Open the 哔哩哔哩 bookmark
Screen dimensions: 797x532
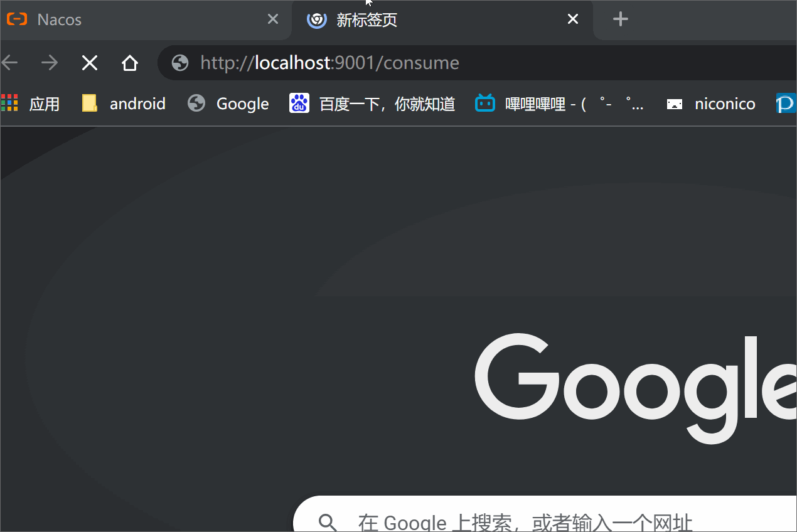tap(559, 104)
